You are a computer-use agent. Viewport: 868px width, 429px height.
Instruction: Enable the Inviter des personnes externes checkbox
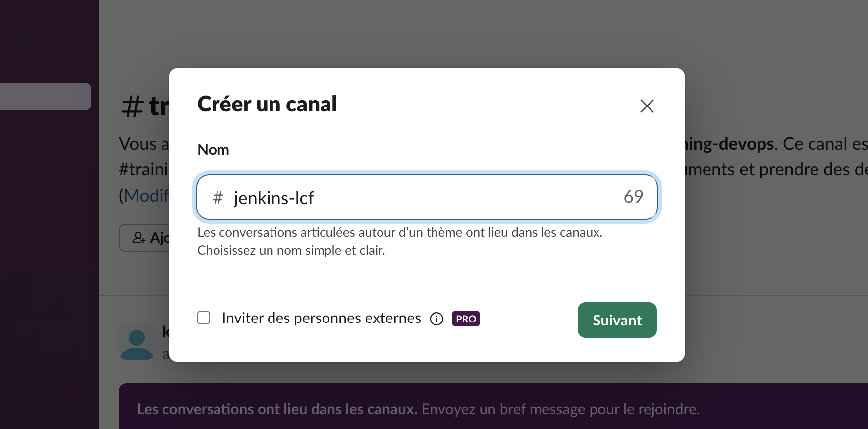pos(204,318)
